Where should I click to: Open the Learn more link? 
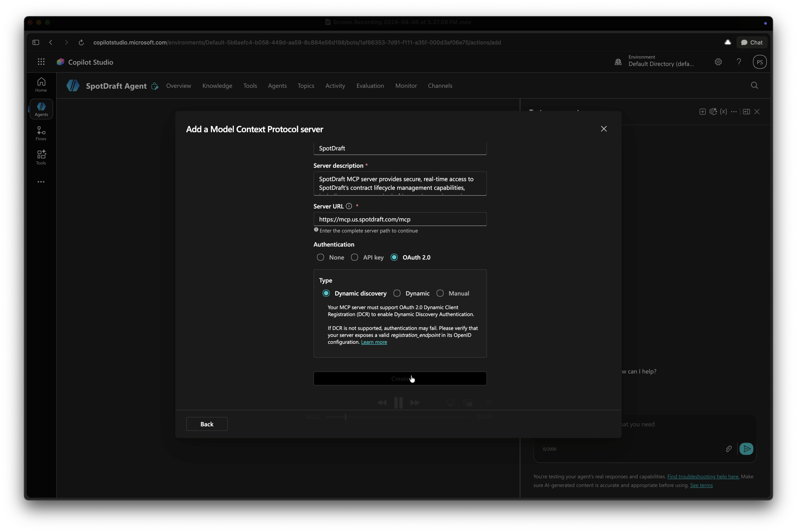pyautogui.click(x=374, y=342)
